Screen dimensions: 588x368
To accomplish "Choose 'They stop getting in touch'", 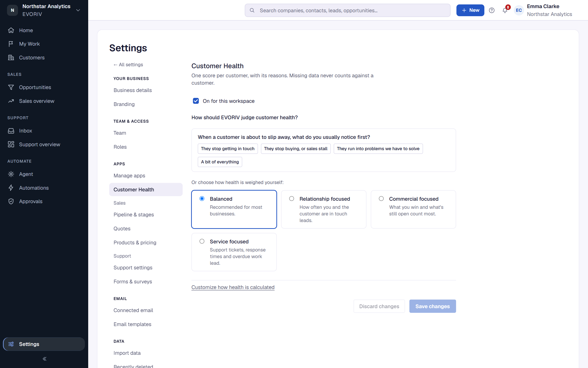I will coord(228,149).
